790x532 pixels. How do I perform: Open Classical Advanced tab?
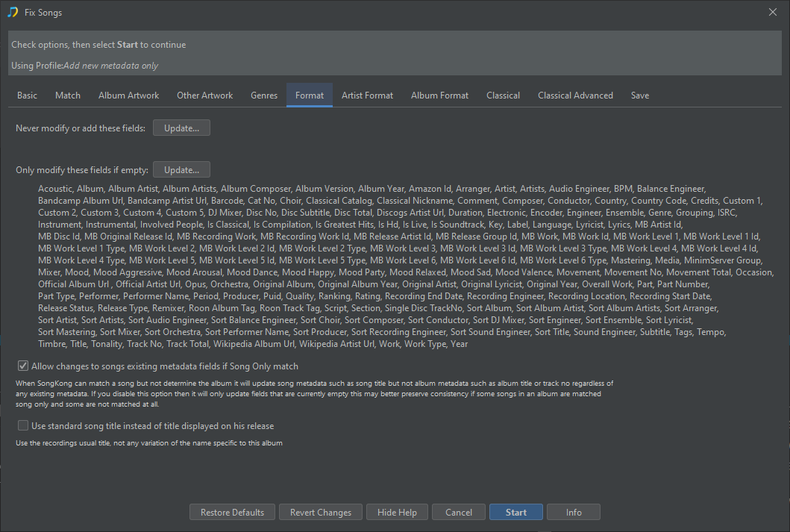click(575, 96)
